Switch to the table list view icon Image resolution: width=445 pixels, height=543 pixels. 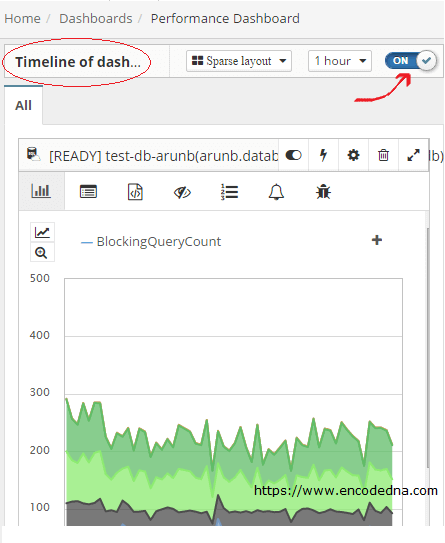pos(88,192)
